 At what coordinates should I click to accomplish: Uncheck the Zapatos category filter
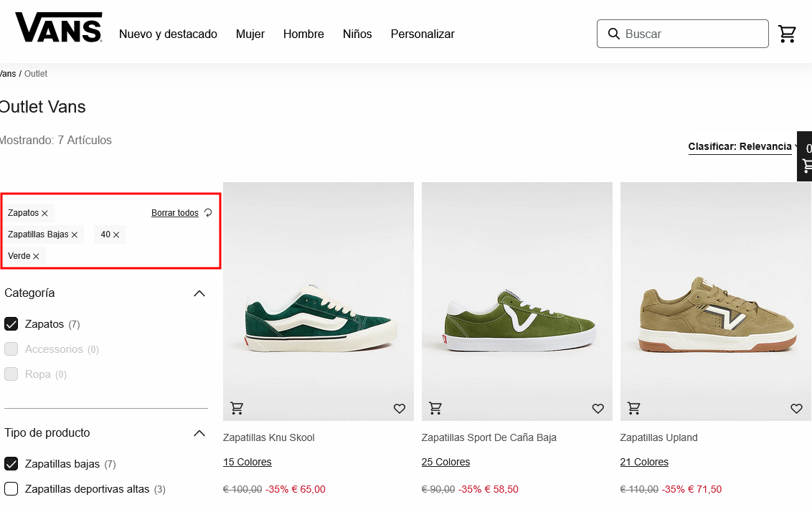[11, 323]
